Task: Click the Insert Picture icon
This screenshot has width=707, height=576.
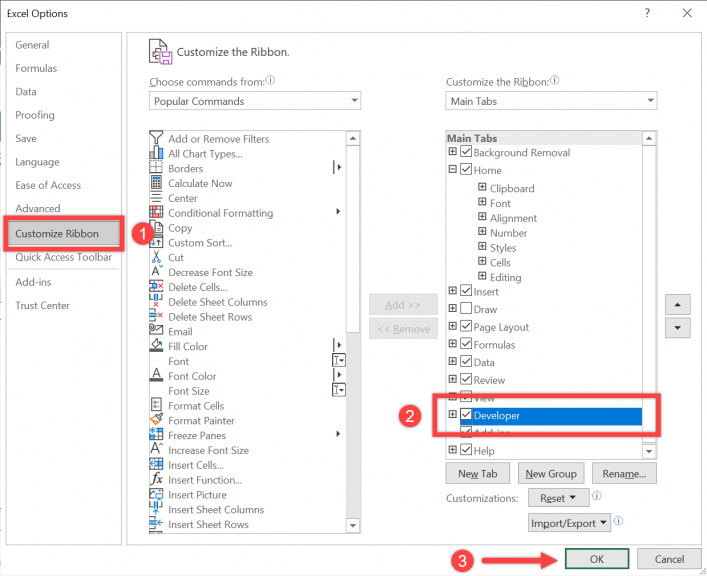Action: [x=156, y=494]
